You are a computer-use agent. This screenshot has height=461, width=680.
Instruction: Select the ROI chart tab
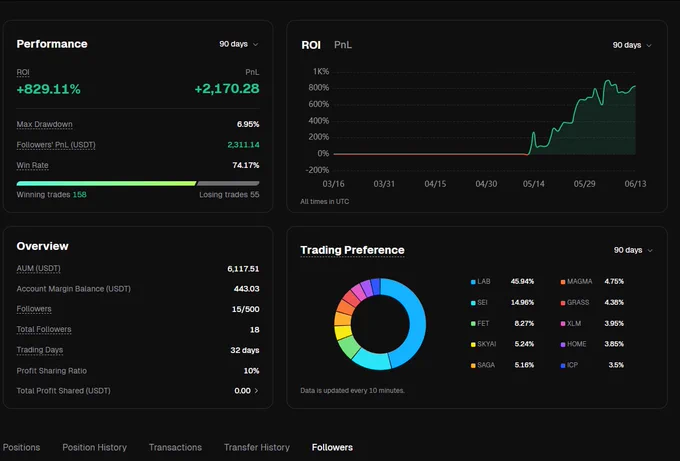click(x=311, y=45)
